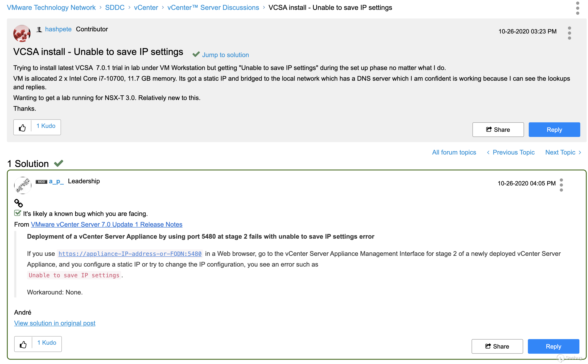
Task: Open the options menu for a_p_'s reply
Action: [561, 185]
